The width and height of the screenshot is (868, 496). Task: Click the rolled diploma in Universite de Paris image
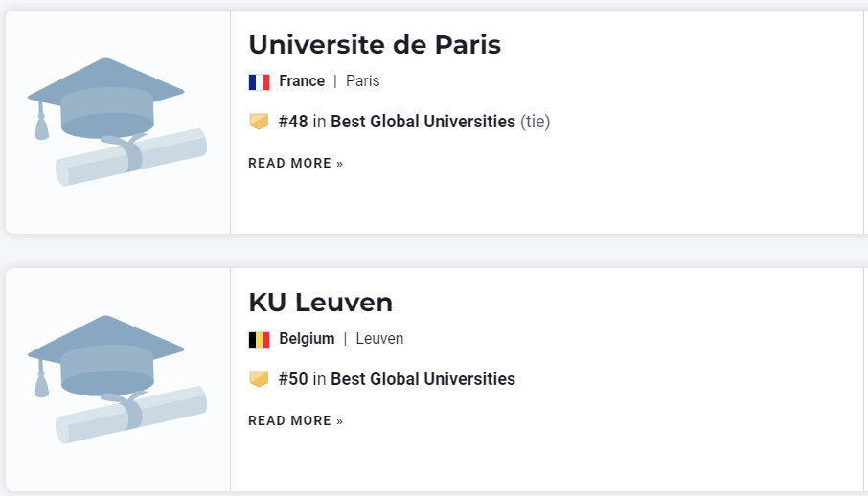pos(131,157)
